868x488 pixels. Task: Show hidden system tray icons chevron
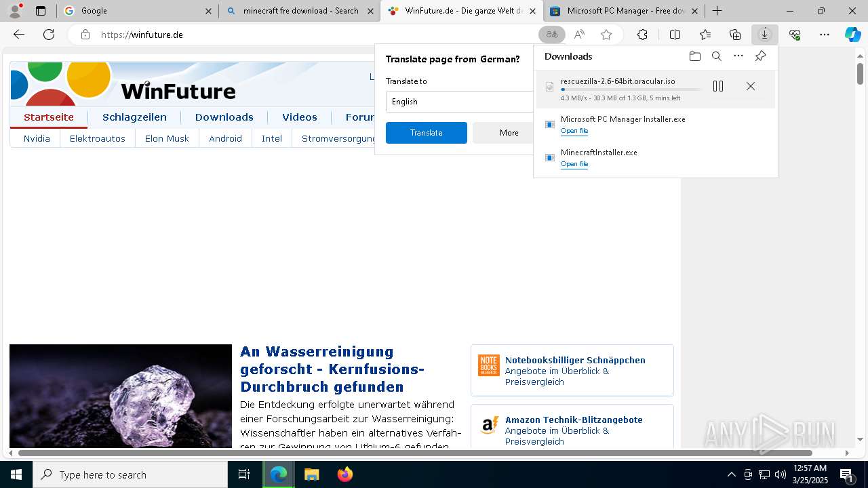coord(731,474)
